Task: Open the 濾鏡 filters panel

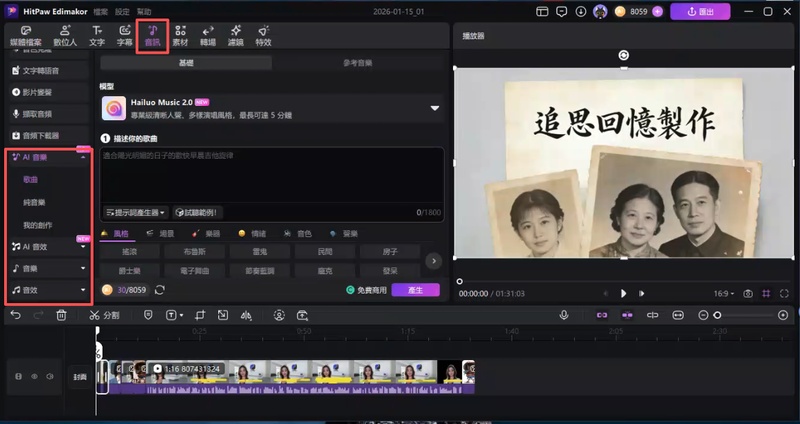Action: point(235,36)
